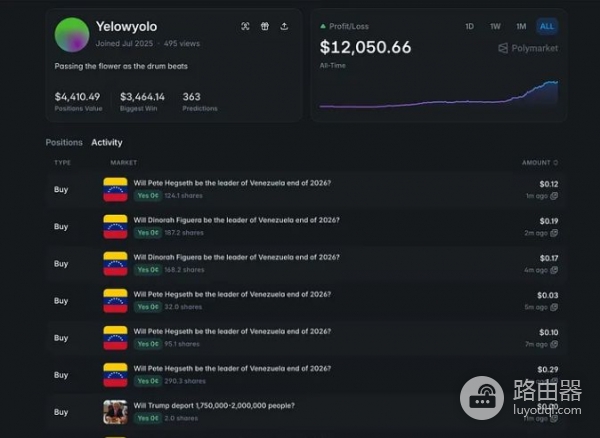Click the Joined Jul 2025 text
600x438 pixels.
pos(124,44)
